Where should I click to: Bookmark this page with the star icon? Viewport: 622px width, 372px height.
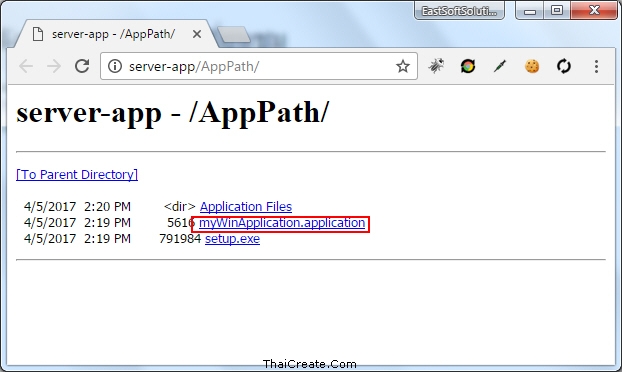403,66
